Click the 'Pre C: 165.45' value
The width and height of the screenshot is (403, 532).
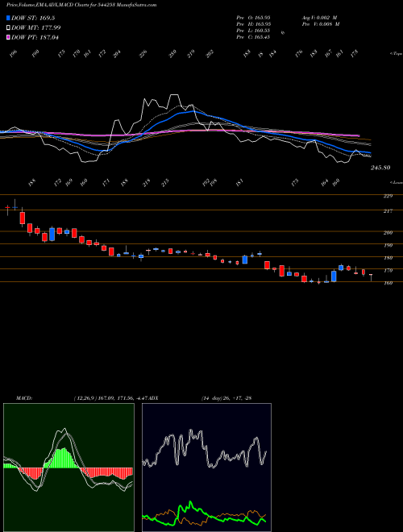tap(253, 36)
